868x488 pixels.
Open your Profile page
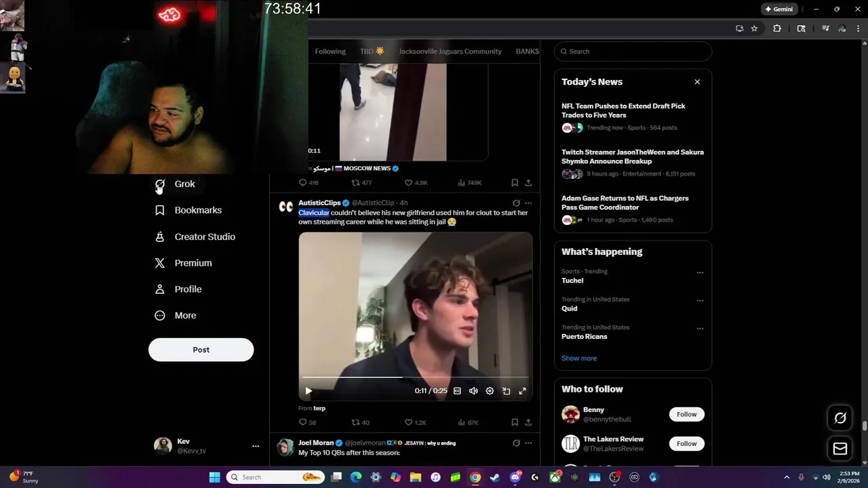[178, 289]
